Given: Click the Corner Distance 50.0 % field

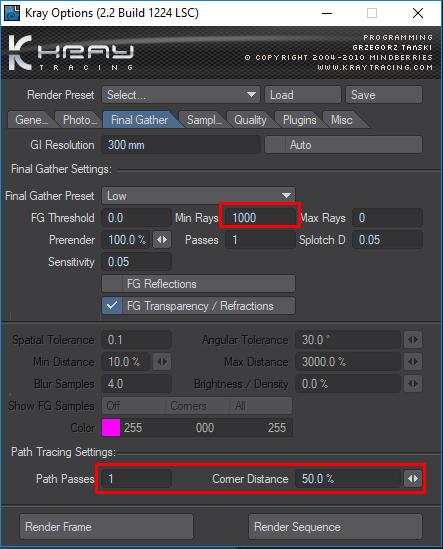Looking at the screenshot, I should 348,479.
